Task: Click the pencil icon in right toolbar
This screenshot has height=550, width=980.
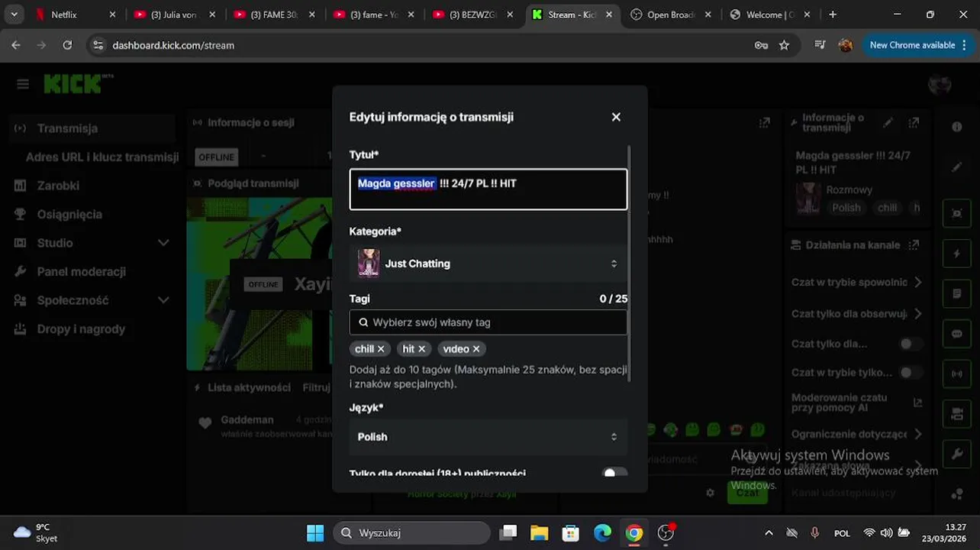Action: point(957,167)
